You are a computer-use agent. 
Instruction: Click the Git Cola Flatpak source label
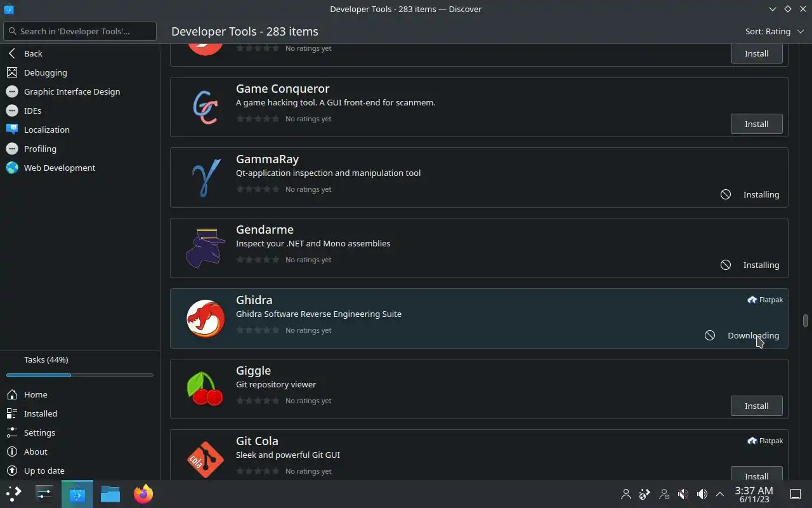(764, 441)
